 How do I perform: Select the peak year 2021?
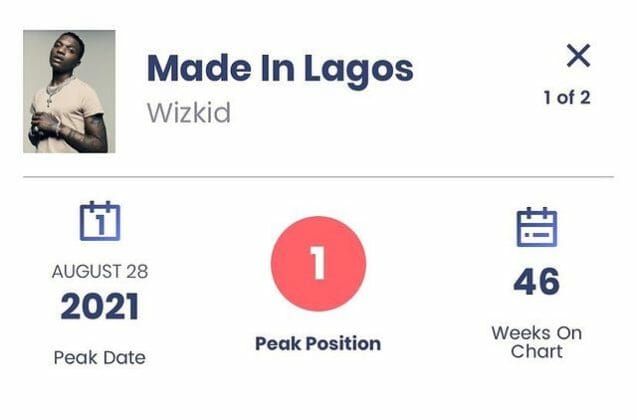coord(100,306)
